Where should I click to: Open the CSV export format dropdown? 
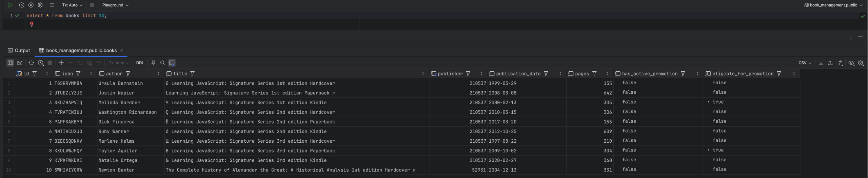(805, 63)
